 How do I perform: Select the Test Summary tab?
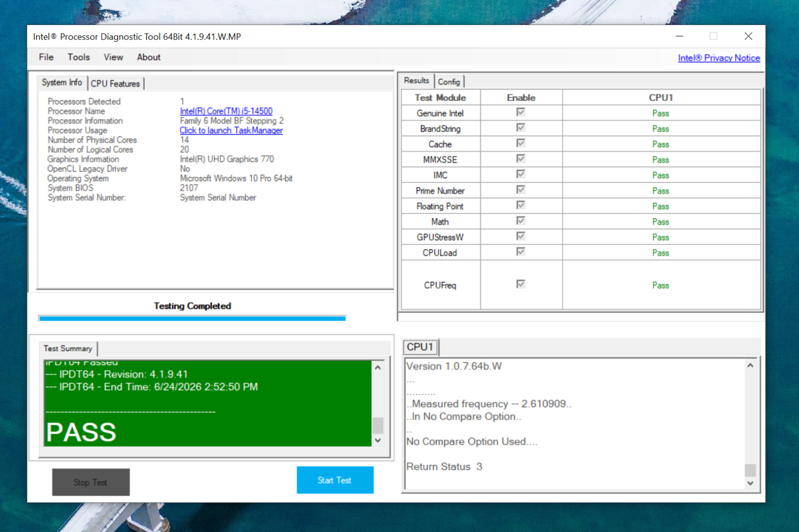68,348
